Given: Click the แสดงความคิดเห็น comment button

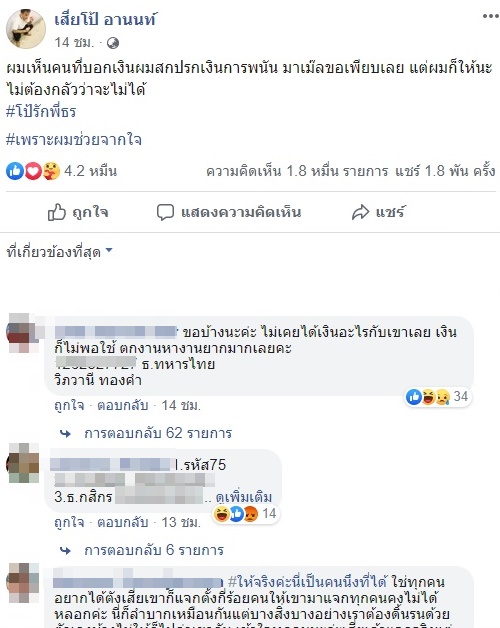Looking at the screenshot, I should point(229,212).
